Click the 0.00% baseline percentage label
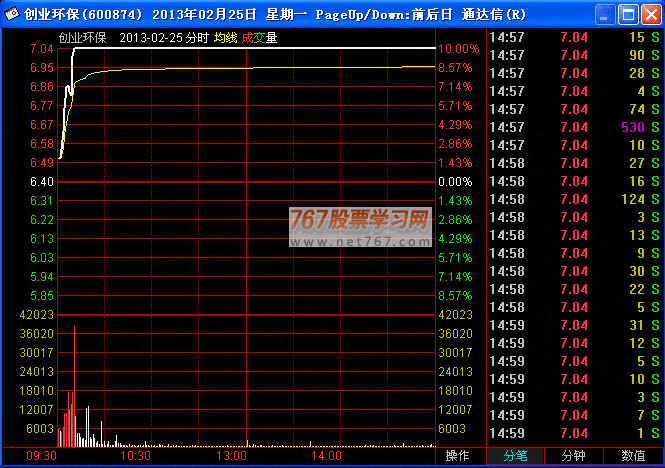Screen dimensions: 665x468 454,182
